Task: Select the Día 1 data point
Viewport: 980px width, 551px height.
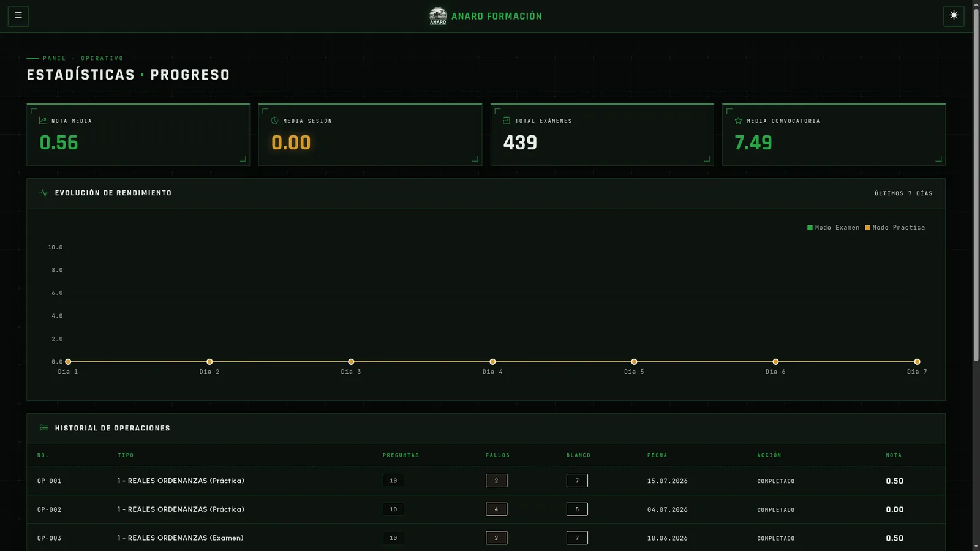Action: (68, 362)
